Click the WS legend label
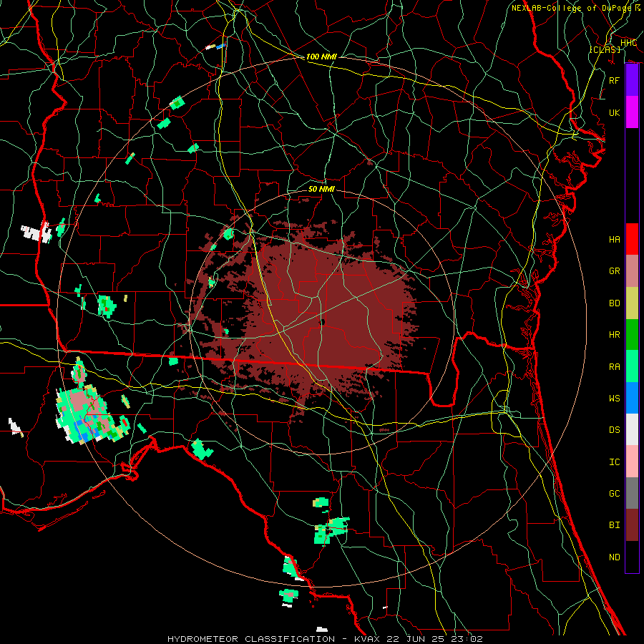644x644 pixels. click(614, 399)
